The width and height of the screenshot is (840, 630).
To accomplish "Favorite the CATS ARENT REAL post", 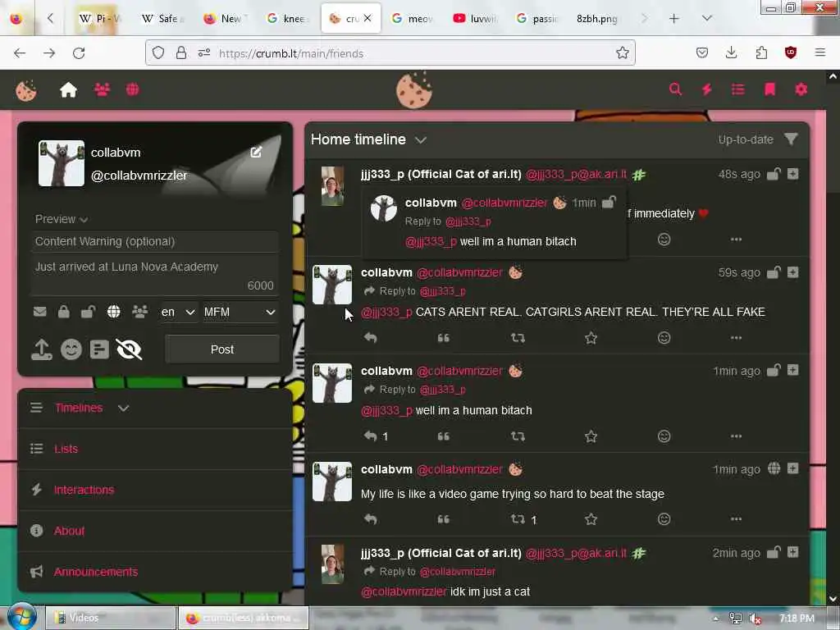I will click(591, 337).
